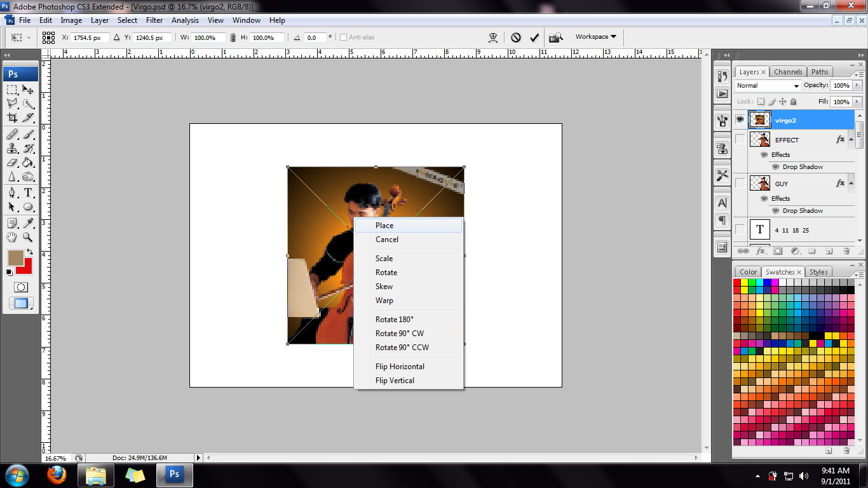Lock all for the layer
The width and height of the screenshot is (868, 488).
[x=794, y=102]
